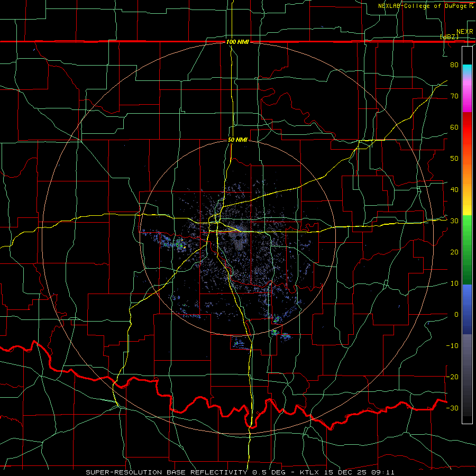This screenshot has width=476, height=476.
Task: Click the 80 value on the dBZ scale
Action: tap(454, 65)
